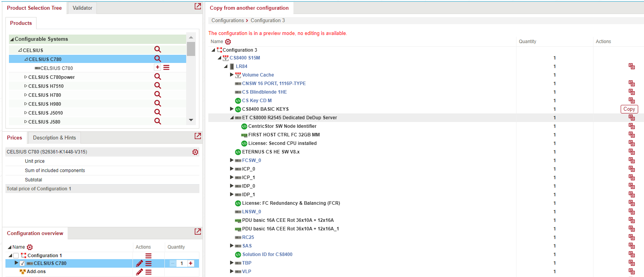
Task: Copy the RC25 item
Action: click(632, 237)
